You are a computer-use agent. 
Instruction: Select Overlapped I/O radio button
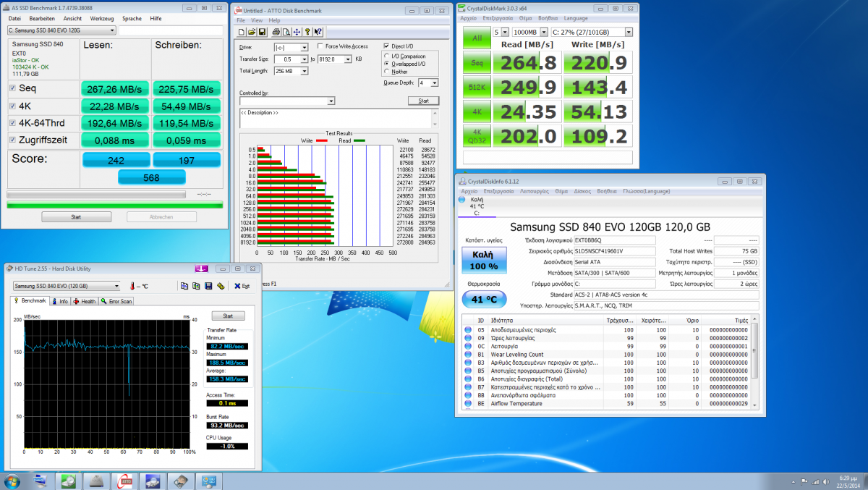[386, 64]
